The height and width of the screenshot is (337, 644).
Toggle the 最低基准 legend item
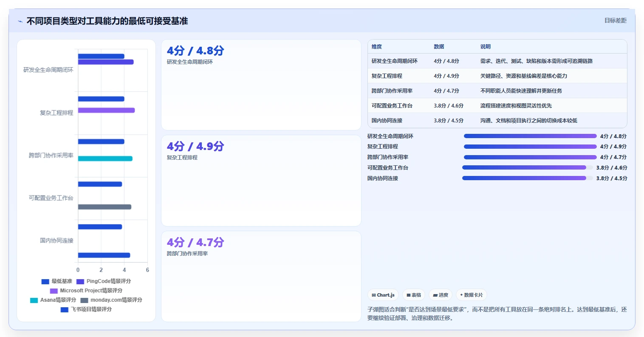56,281
